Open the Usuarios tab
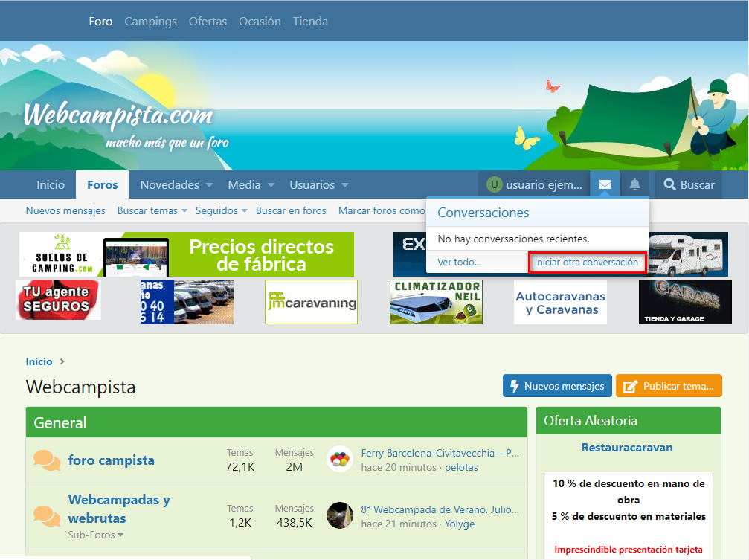The width and height of the screenshot is (749, 560). pyautogui.click(x=312, y=185)
